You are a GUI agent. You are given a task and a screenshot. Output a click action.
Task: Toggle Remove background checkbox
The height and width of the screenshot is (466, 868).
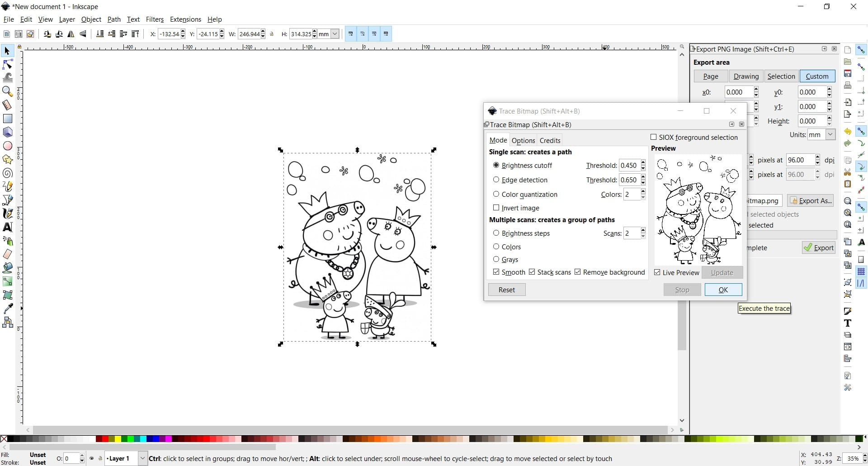tap(577, 272)
